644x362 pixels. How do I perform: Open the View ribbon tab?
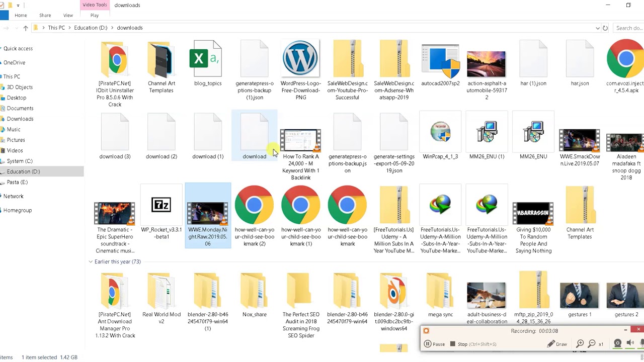coord(68,16)
